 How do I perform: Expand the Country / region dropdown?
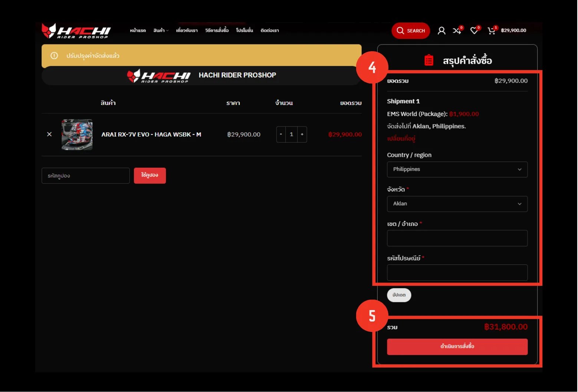[x=457, y=169]
